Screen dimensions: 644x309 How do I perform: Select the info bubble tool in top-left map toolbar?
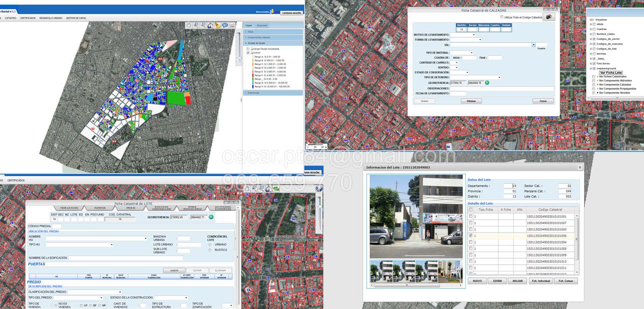(x=225, y=25)
